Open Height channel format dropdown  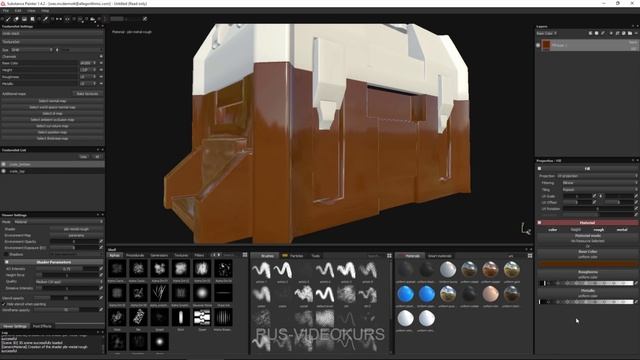pyautogui.click(x=88, y=70)
